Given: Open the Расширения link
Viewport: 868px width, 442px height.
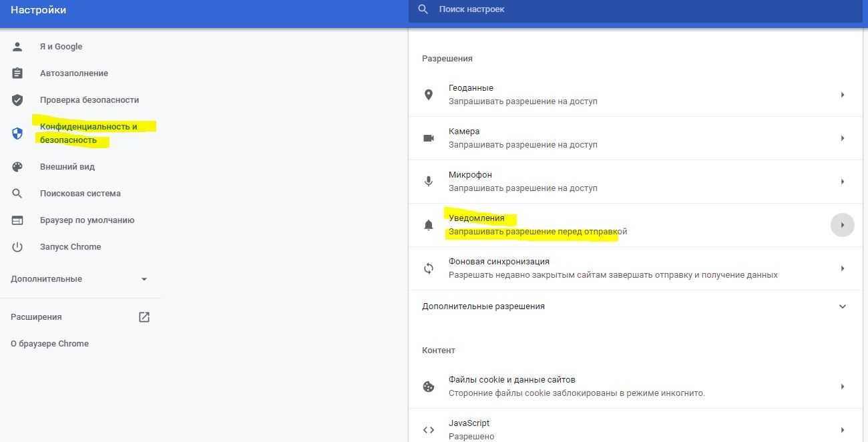Looking at the screenshot, I should [36, 317].
